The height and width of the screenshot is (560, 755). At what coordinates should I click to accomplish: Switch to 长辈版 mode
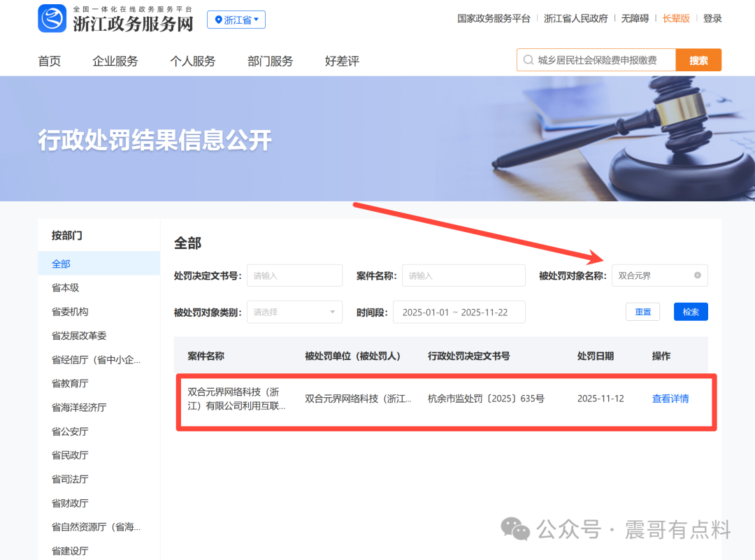click(676, 18)
